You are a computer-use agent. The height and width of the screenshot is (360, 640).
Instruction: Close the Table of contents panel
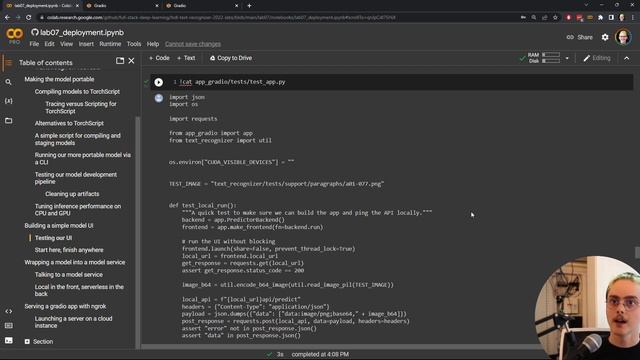click(131, 61)
